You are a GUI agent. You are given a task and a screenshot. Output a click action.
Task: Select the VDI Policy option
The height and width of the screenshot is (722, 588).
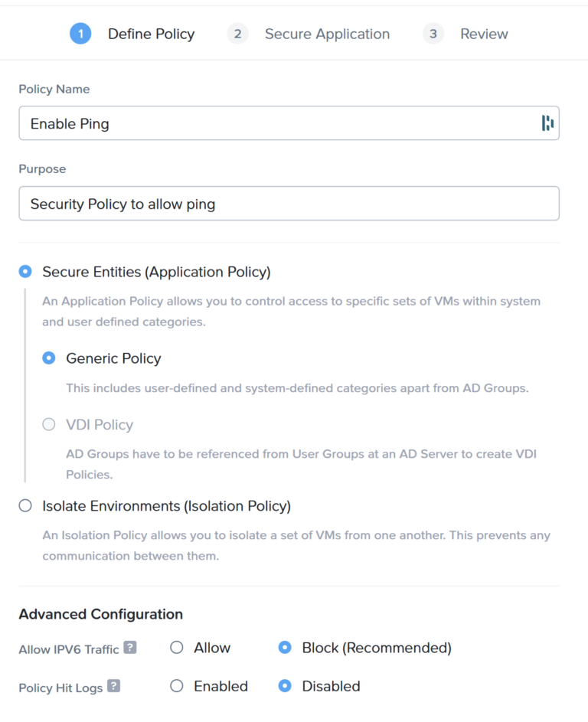click(48, 425)
